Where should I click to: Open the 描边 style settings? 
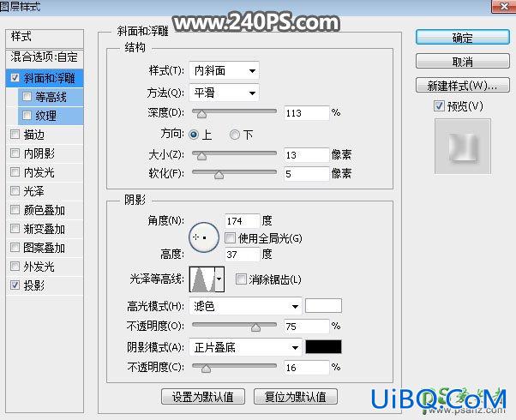click(33, 135)
